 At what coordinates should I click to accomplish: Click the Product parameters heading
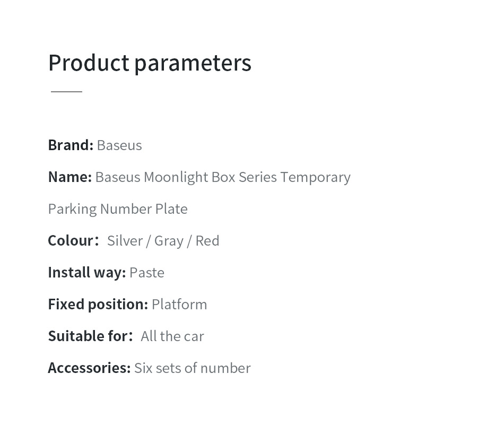pyautogui.click(x=150, y=63)
